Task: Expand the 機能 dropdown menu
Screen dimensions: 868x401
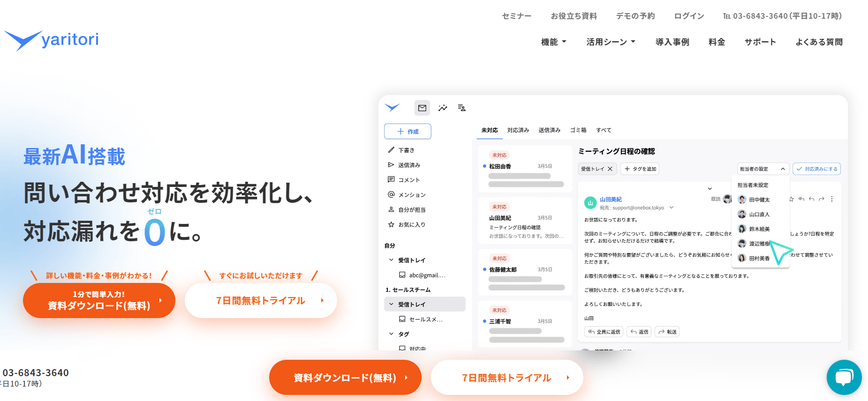Action: coord(554,42)
